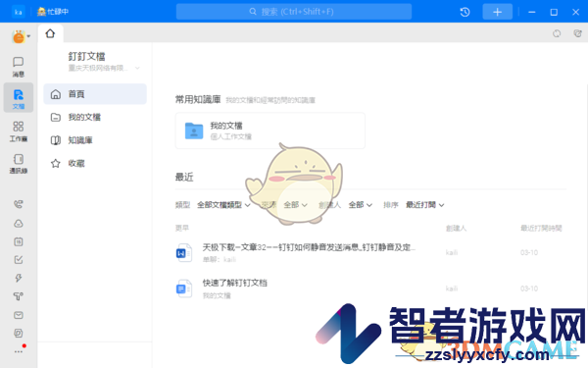
Task: Select the Documents (文档) sidebar icon
Action: pyautogui.click(x=18, y=98)
